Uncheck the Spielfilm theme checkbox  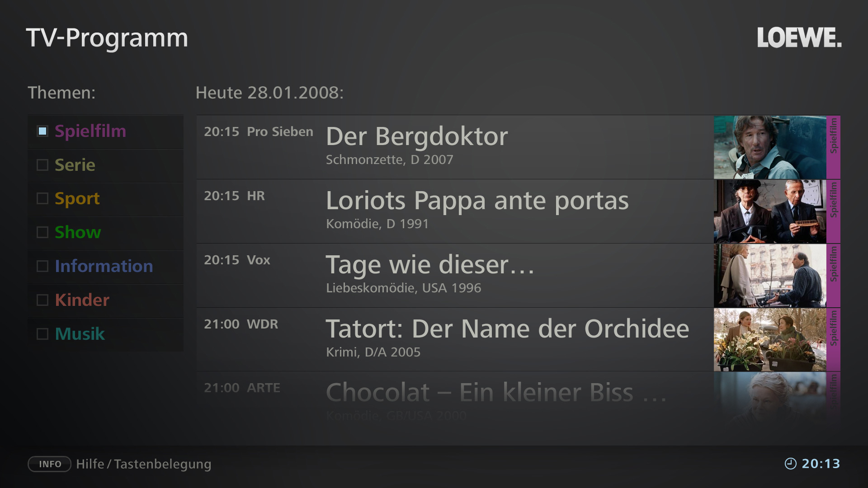pyautogui.click(x=42, y=131)
